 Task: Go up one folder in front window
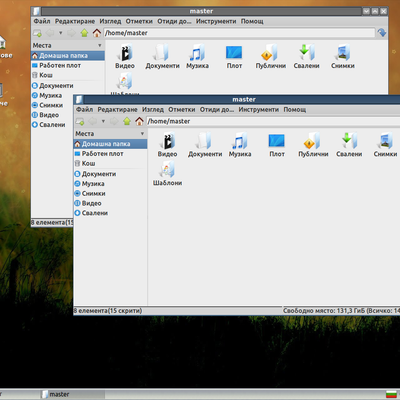pos(127,121)
